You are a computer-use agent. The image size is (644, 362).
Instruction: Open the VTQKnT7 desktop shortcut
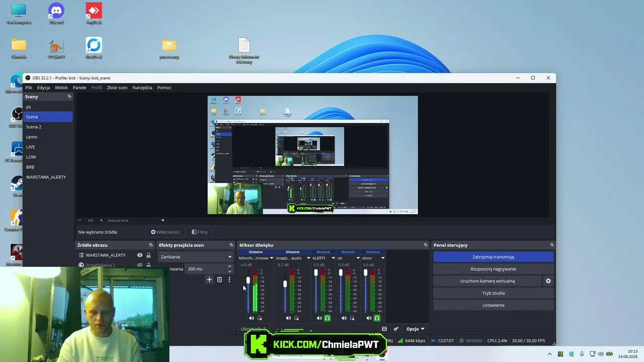click(x=56, y=48)
